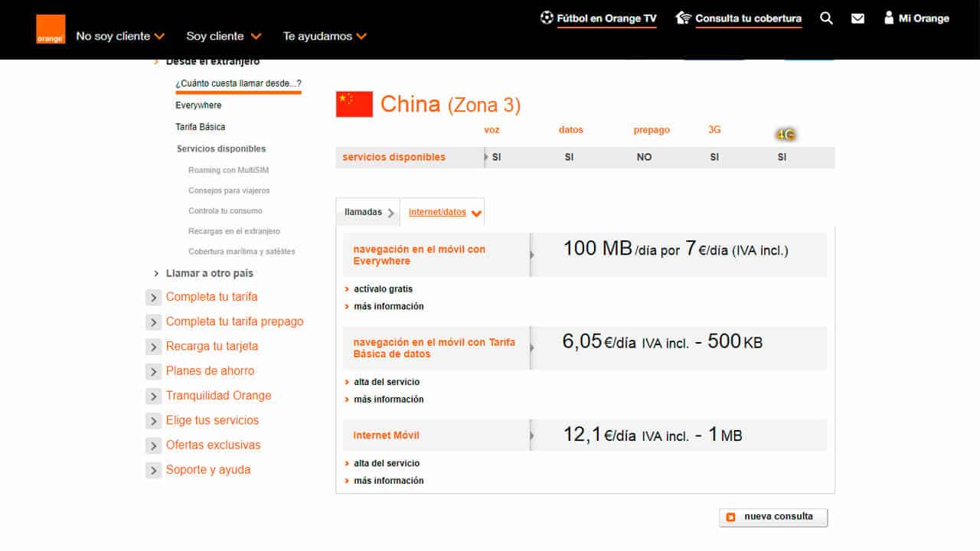This screenshot has height=551, width=980.
Task: Open Tarifa Básica sidebar link
Action: (x=200, y=127)
